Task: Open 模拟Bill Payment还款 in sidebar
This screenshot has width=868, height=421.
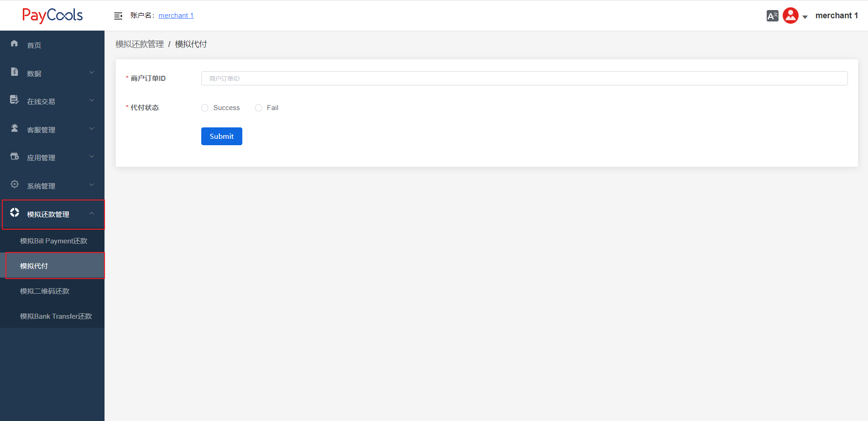Action: 53,241
